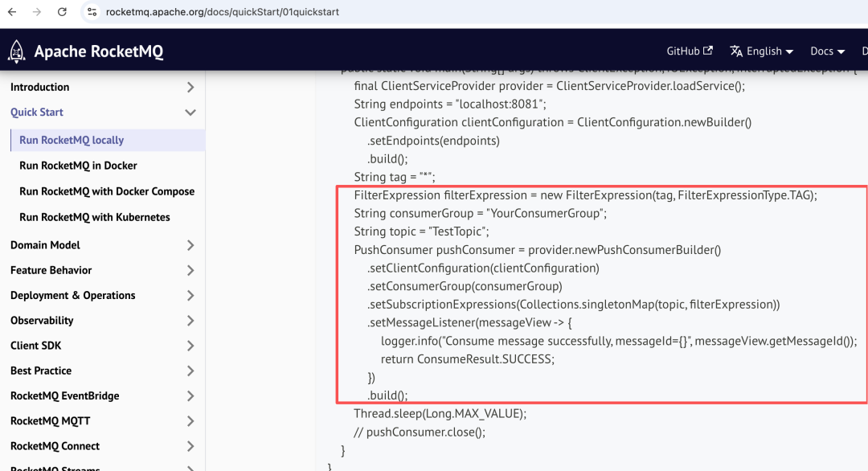This screenshot has height=471, width=868.
Task: Click the '.setEndpoints(endpoints)' code line
Action: pos(433,141)
